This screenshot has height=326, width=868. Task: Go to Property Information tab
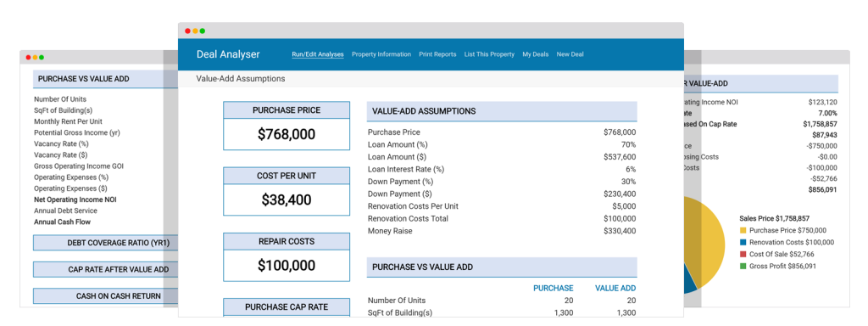tap(381, 54)
